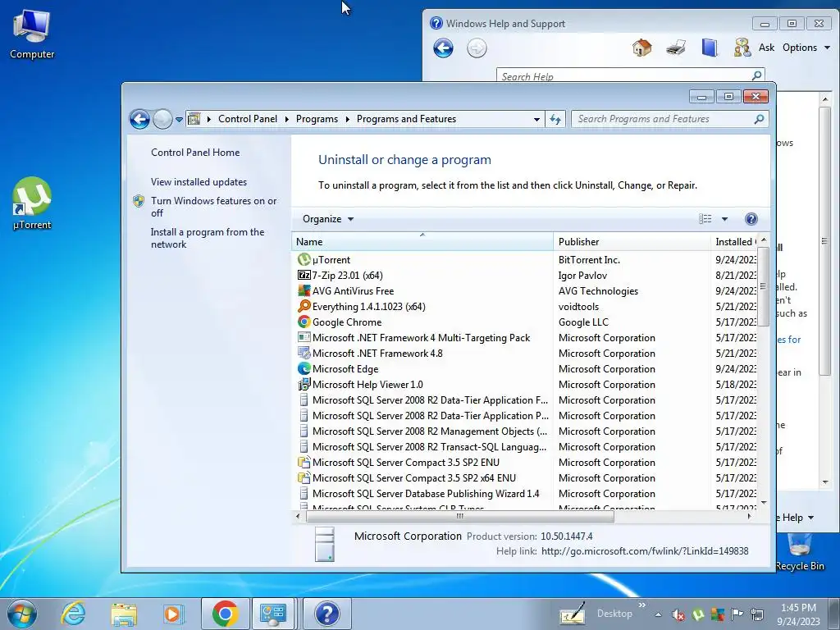The height and width of the screenshot is (630, 840).
Task: Click the list scroll right arrow
Action: click(749, 517)
